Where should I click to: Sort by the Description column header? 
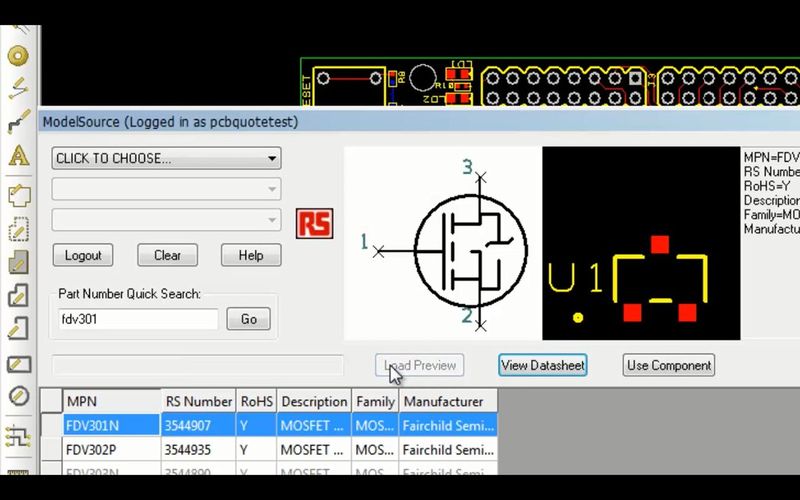click(314, 401)
